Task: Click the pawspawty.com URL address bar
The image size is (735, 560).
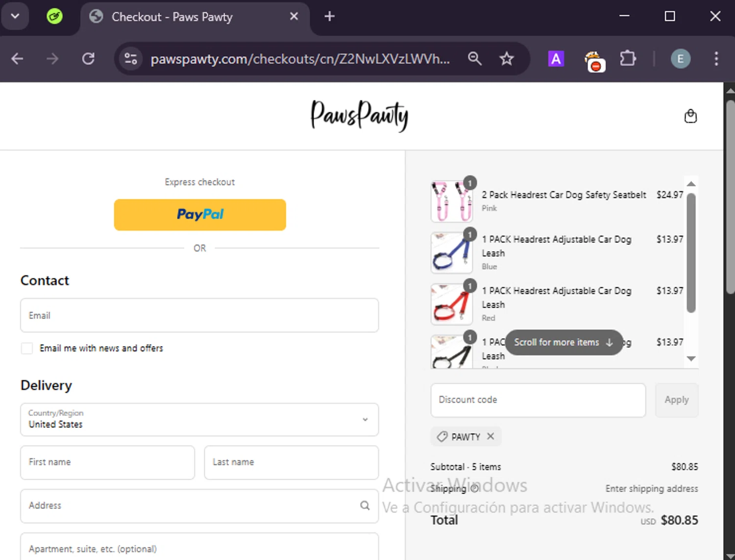Action: [x=300, y=59]
